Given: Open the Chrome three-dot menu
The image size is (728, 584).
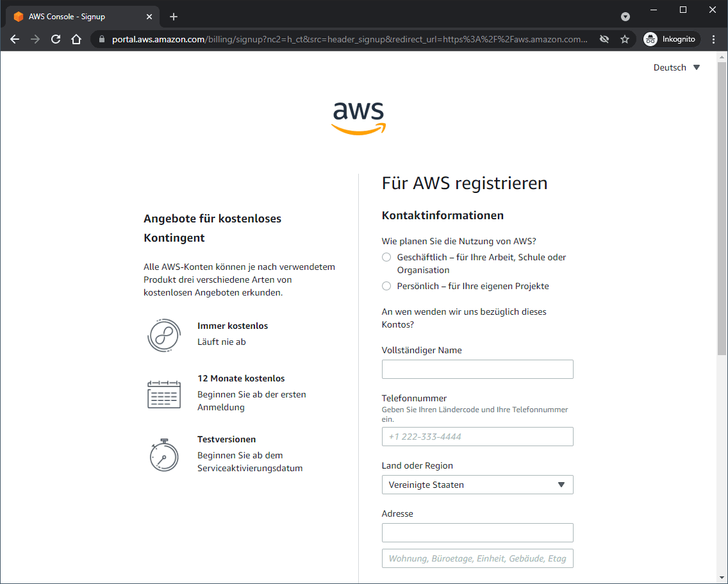Looking at the screenshot, I should pos(714,39).
